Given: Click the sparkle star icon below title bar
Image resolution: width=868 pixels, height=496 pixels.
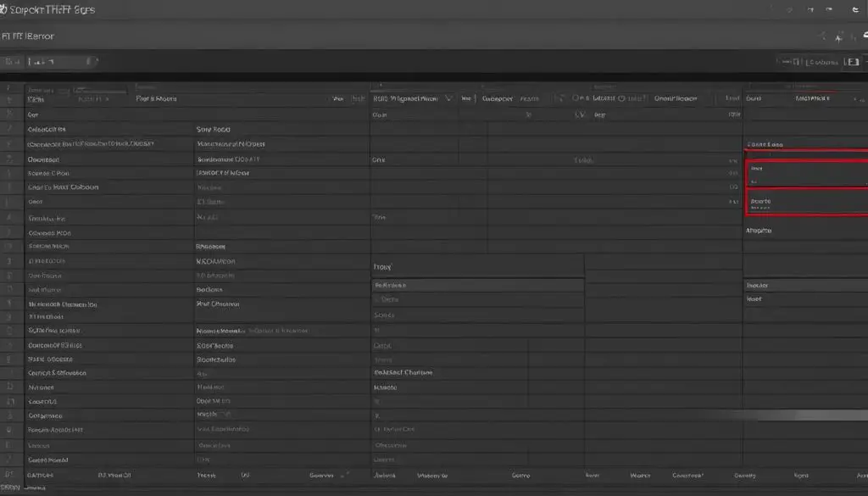Looking at the screenshot, I should [x=838, y=37].
